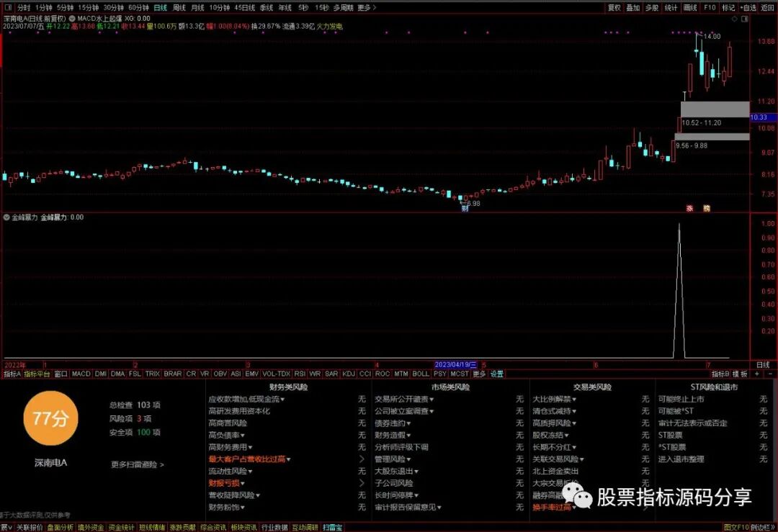Viewport: 778px width, 532px height.
Task: Expand the 高负债率 risk item
Action: click(227, 435)
